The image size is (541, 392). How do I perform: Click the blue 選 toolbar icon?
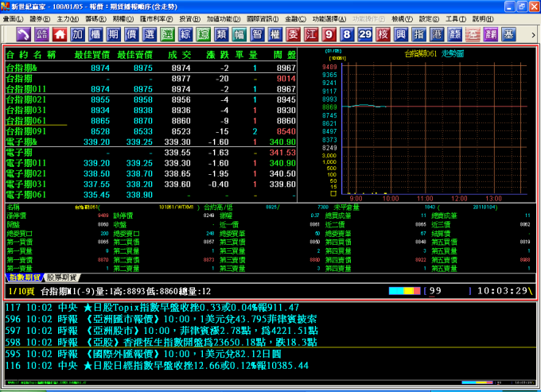[x=150, y=34]
